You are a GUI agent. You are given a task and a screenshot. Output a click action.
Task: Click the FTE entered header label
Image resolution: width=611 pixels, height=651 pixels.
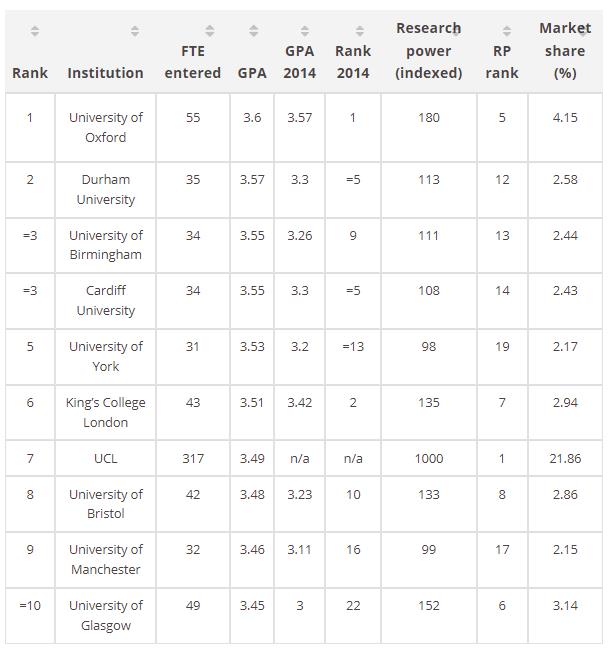[x=193, y=62]
